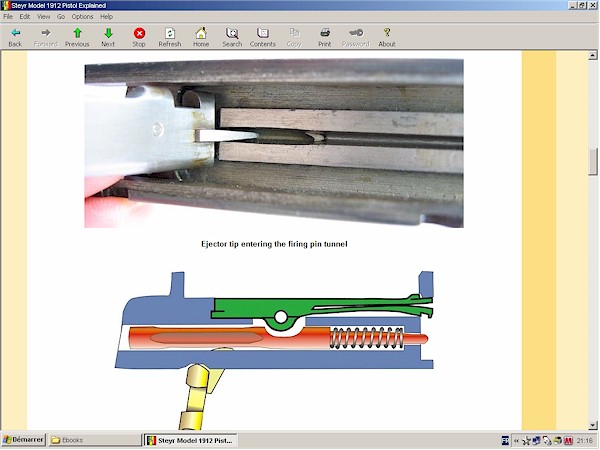Image resolution: width=600 pixels, height=450 pixels.
Task: Expand hidden tray icons chevron
Action: click(516, 441)
